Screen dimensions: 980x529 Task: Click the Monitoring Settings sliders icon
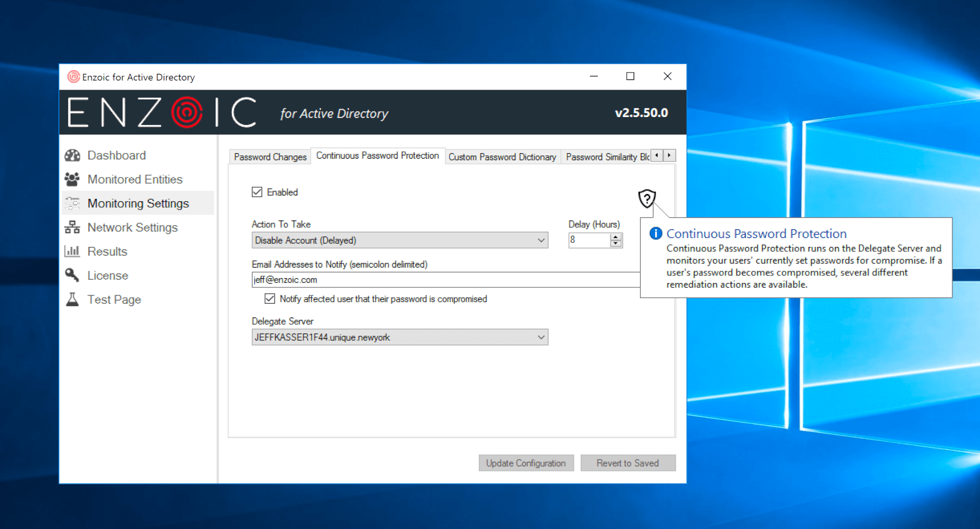(73, 203)
